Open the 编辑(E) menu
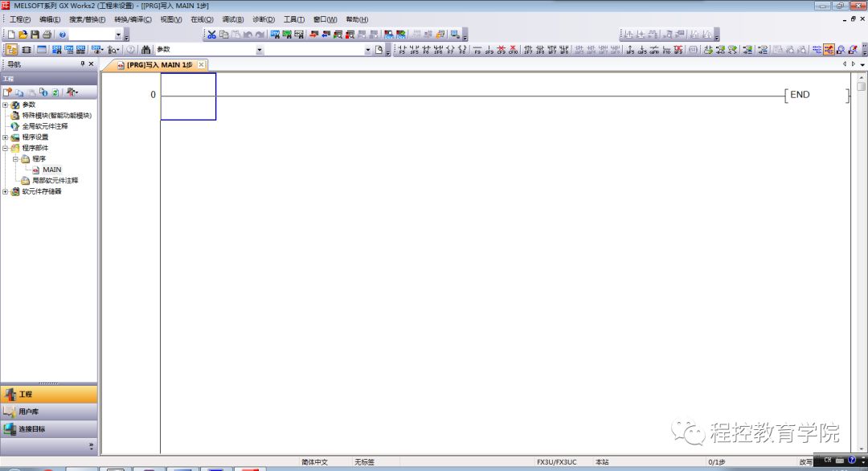The image size is (868, 471). point(50,19)
